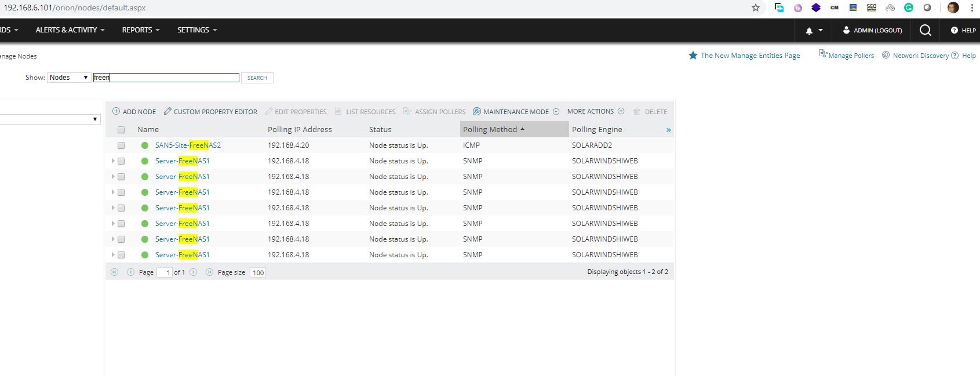Sort by the Name column header
The height and width of the screenshot is (376, 980).
(148, 129)
